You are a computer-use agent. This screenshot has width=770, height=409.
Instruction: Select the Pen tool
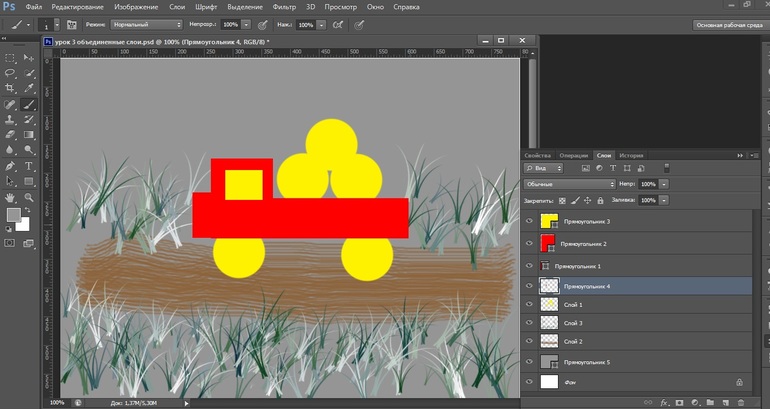tap(10, 166)
